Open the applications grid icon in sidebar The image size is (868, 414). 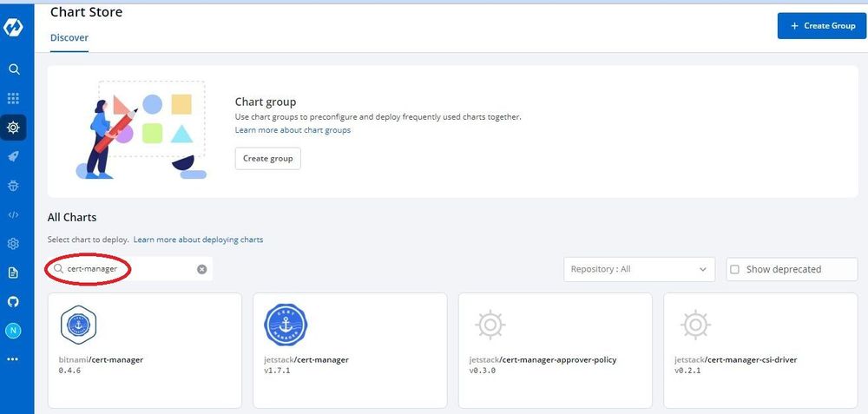click(13, 99)
